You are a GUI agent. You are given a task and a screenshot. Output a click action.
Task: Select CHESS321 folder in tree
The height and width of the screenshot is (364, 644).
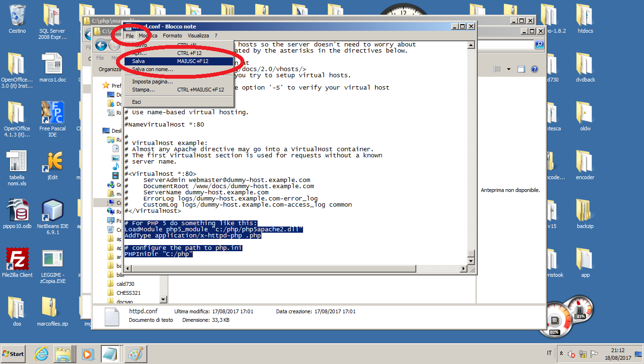coord(128,293)
